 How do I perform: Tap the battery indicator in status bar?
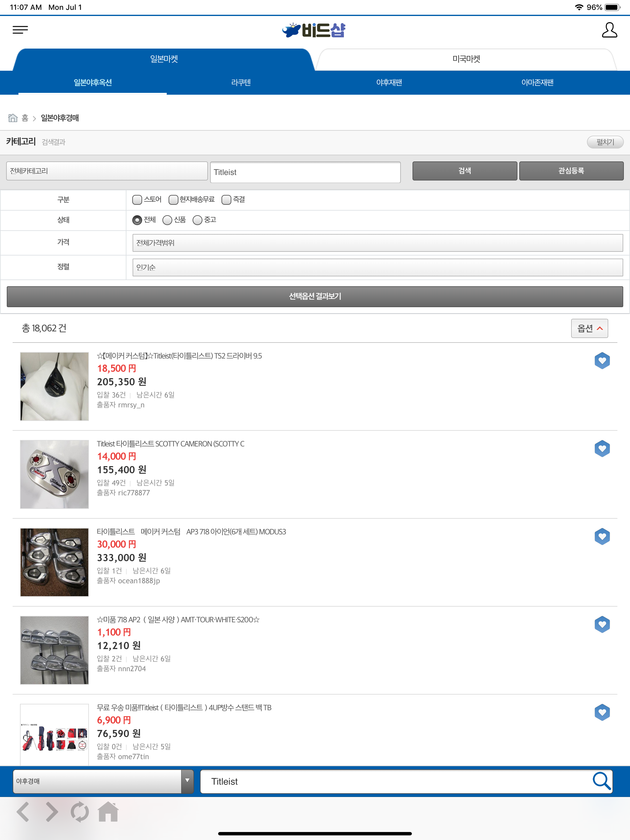tap(612, 7)
